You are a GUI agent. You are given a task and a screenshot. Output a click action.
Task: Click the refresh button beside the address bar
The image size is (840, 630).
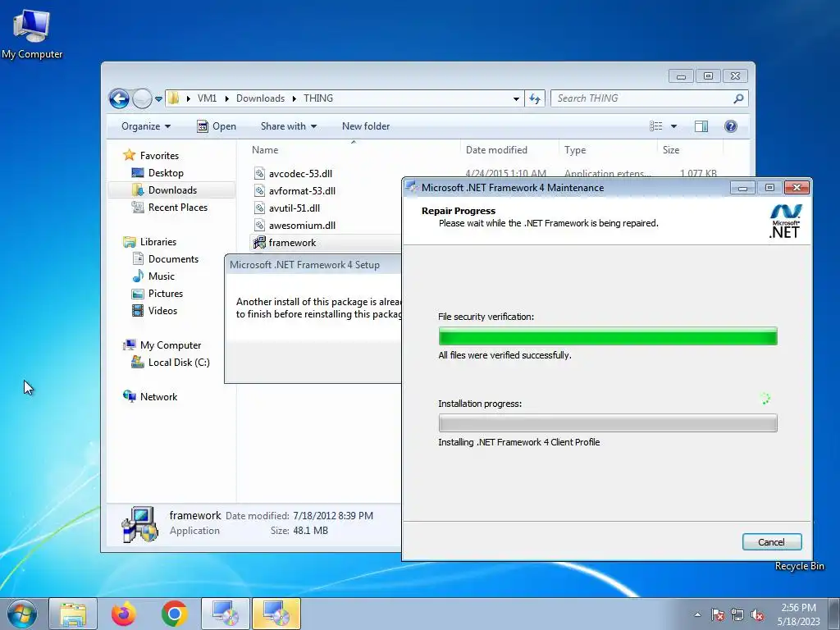coord(535,98)
